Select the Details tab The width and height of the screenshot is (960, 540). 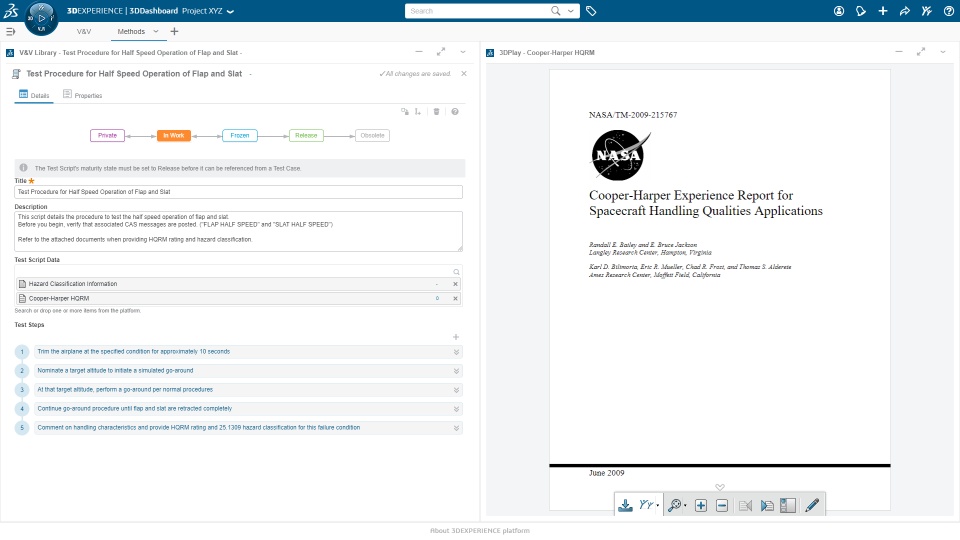34,95
